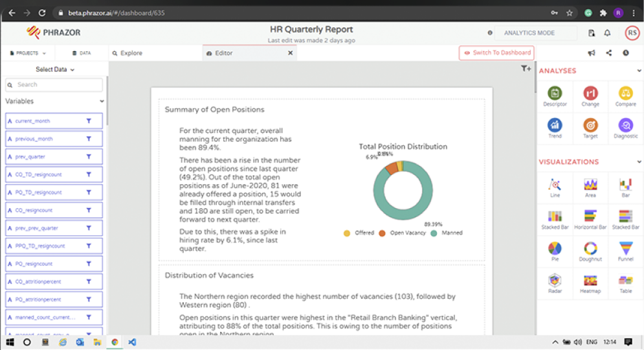644x350 pixels.
Task: Select the PQ_attritionpercent variable
Action: (54, 299)
